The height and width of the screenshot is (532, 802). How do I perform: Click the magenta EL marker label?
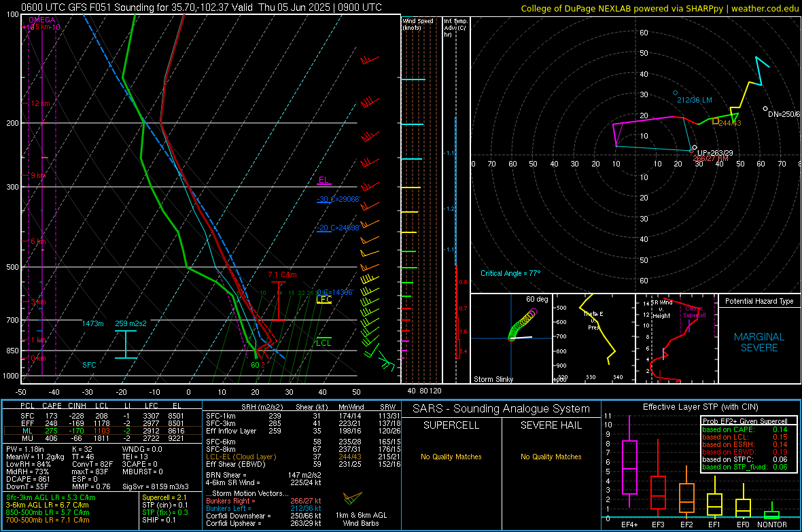click(x=324, y=180)
